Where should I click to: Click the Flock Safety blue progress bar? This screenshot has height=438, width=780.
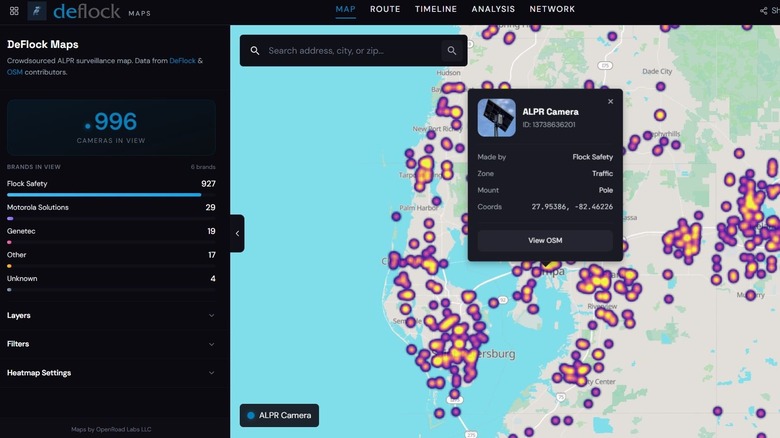click(x=104, y=195)
